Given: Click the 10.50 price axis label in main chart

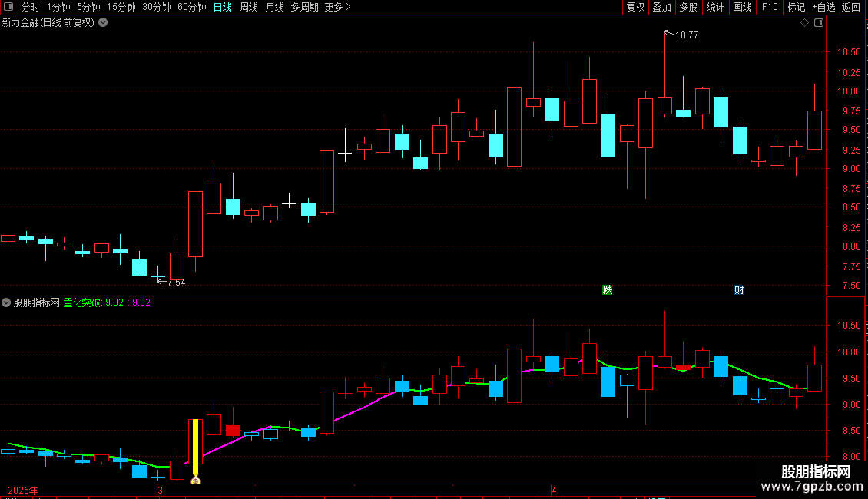Looking at the screenshot, I should 849,52.
